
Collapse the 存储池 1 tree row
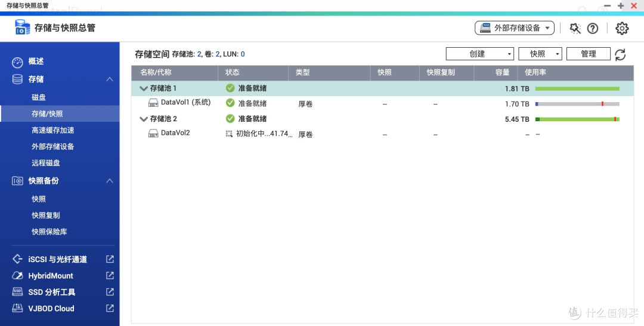tap(143, 88)
